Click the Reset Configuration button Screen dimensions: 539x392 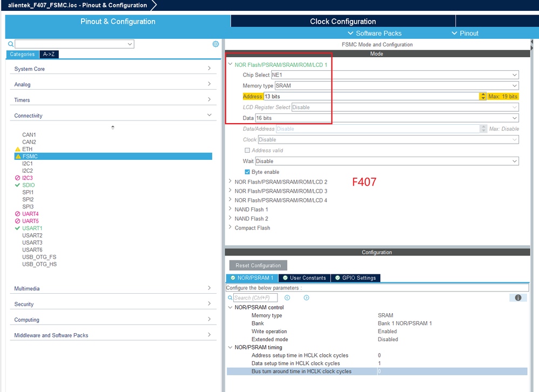click(x=258, y=266)
